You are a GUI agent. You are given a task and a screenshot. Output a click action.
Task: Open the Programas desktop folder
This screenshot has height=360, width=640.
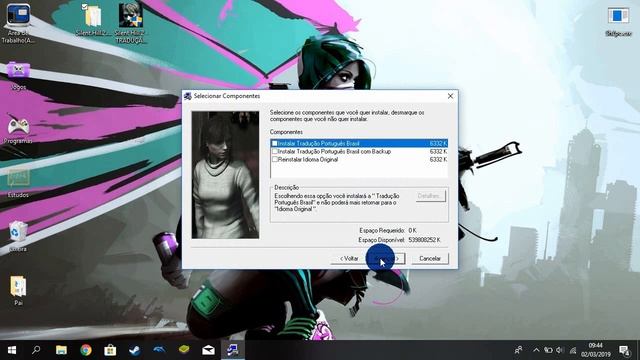point(18,129)
